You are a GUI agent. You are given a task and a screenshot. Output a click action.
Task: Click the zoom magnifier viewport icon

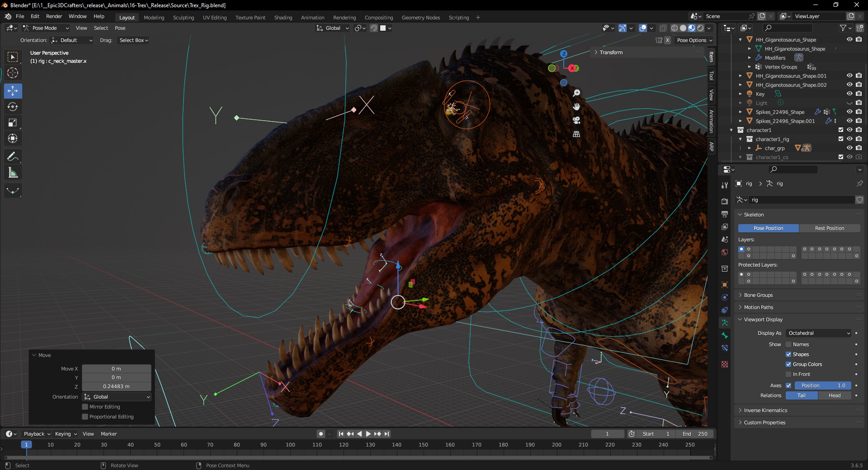(576, 93)
